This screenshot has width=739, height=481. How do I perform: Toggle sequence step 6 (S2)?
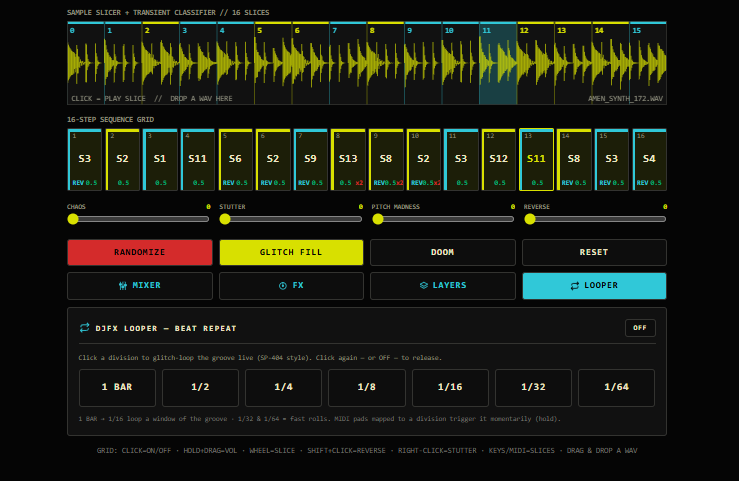click(273, 160)
